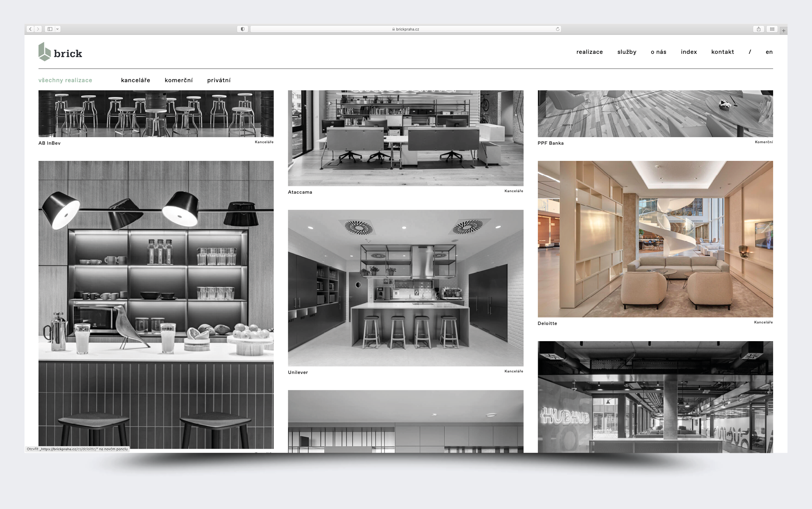Click the privacy shield icon

(x=242, y=29)
